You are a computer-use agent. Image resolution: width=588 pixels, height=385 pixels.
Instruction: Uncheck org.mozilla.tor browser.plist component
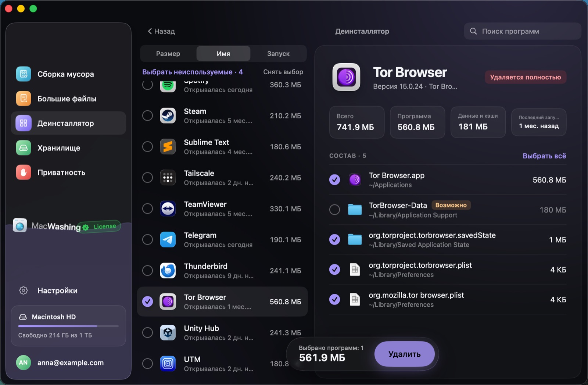click(335, 299)
